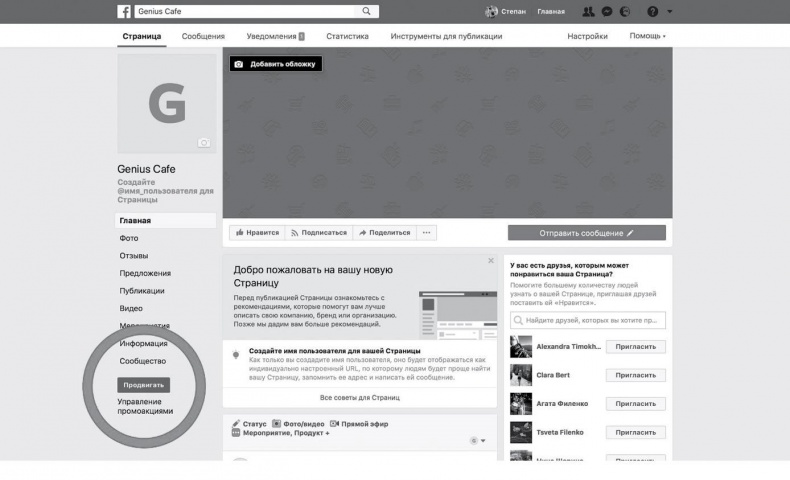Viewport: 790px width, 480px height.
Task: Click the search magnifier button
Action: point(366,11)
